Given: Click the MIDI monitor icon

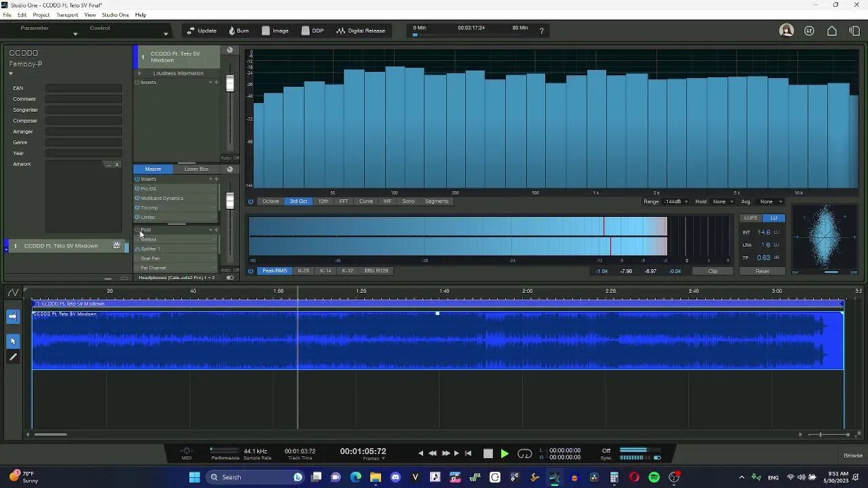Looking at the screenshot, I should pos(186,451).
